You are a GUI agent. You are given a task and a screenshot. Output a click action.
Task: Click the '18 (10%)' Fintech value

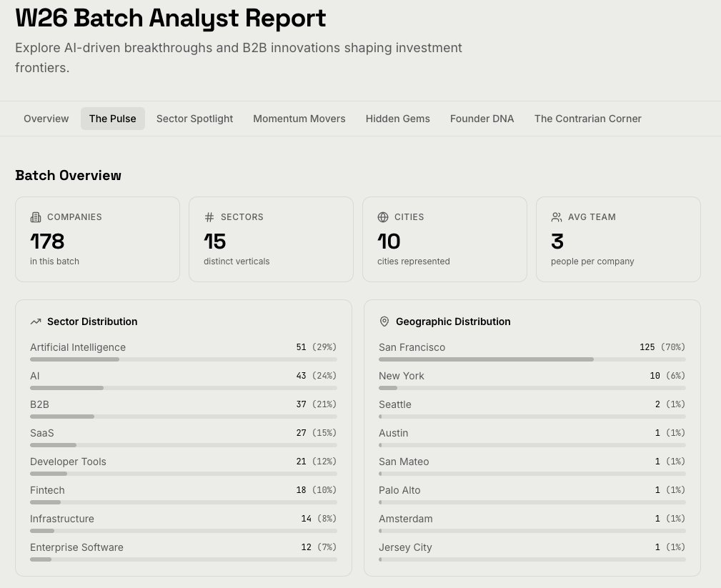[317, 489]
